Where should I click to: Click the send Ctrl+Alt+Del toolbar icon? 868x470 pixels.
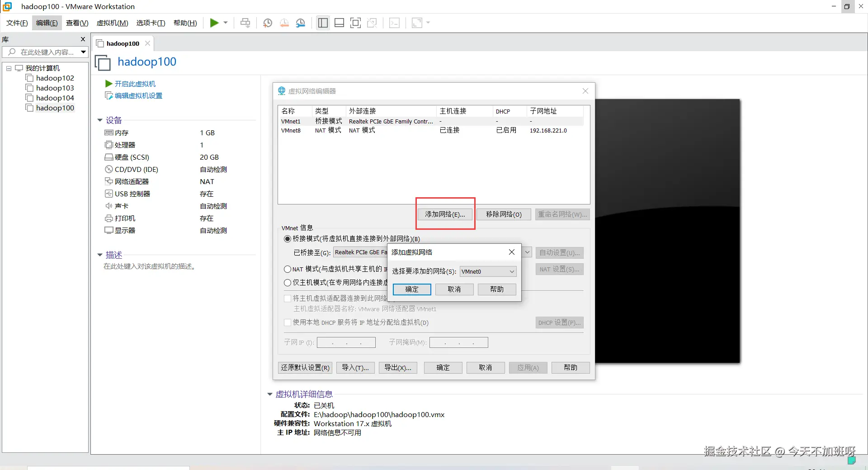[245, 23]
